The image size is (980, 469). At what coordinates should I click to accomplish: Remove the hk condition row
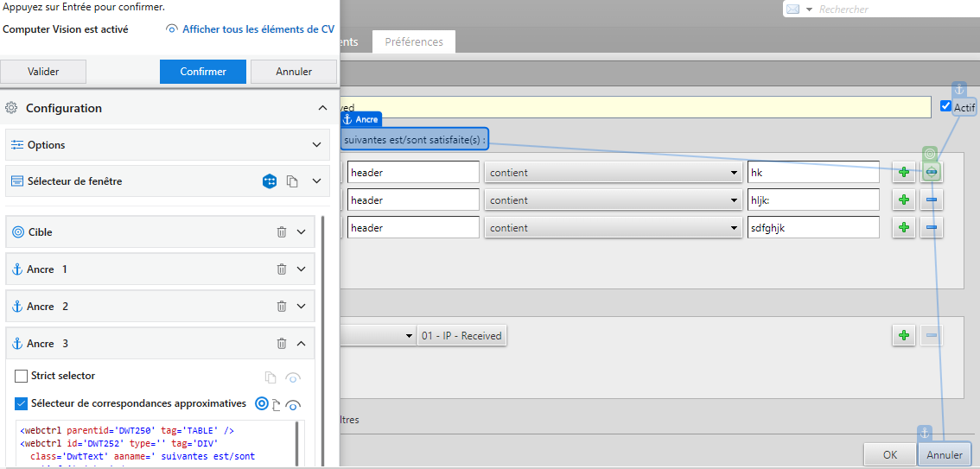coord(932,172)
